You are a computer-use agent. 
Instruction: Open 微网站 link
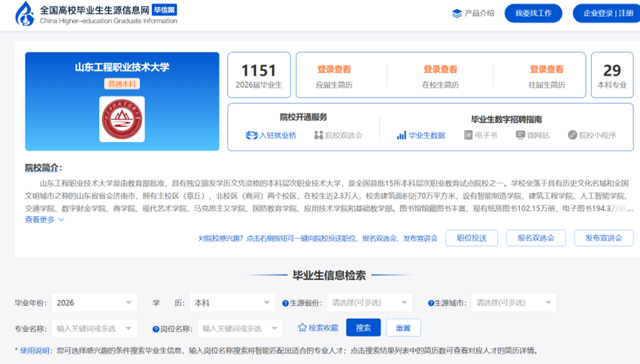532,135
